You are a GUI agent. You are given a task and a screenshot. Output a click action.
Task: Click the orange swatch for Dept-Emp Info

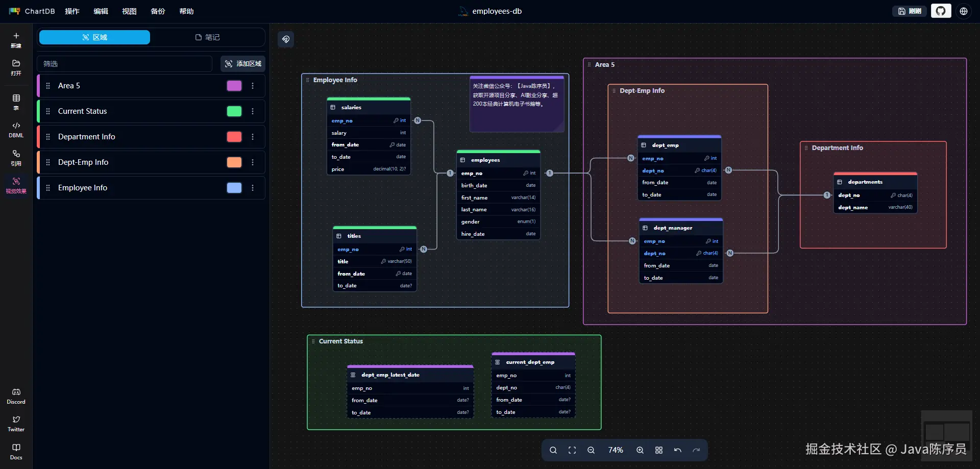tap(234, 162)
